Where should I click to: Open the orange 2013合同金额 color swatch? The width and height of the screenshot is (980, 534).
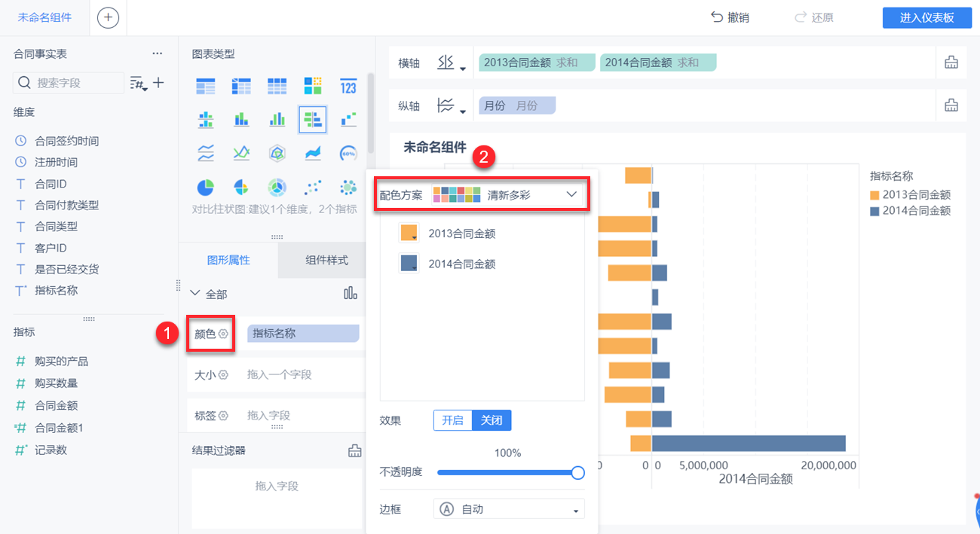[409, 233]
